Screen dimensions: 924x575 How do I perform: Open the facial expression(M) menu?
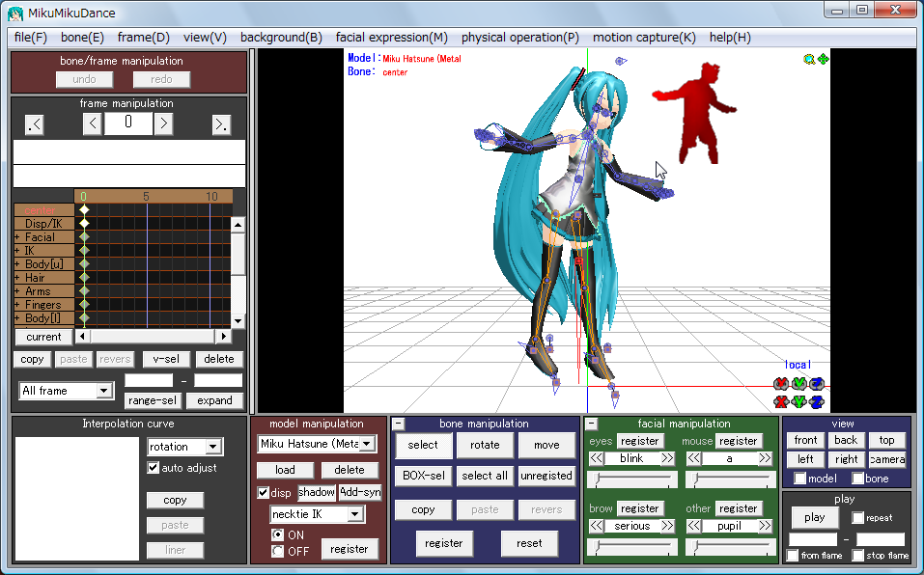point(392,38)
